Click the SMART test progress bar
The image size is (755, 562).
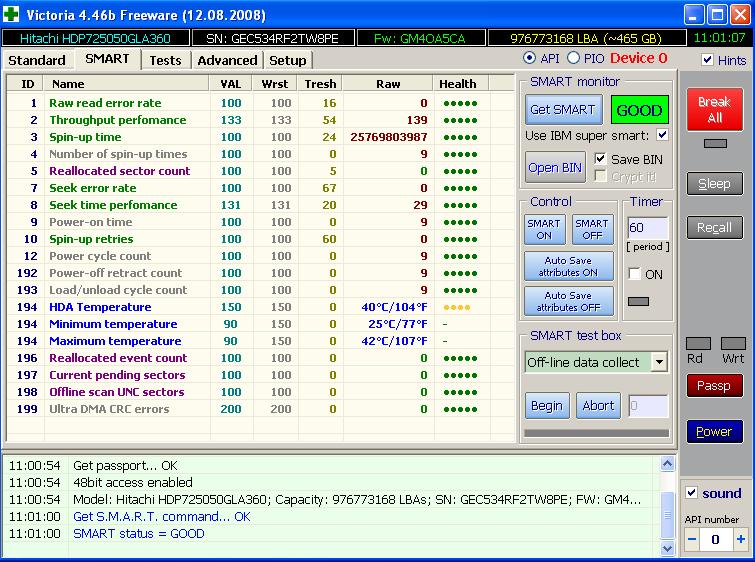point(596,433)
